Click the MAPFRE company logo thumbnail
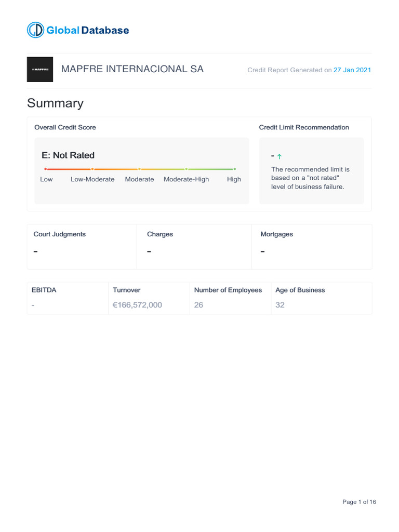This screenshot has width=399, height=532. click(x=40, y=69)
